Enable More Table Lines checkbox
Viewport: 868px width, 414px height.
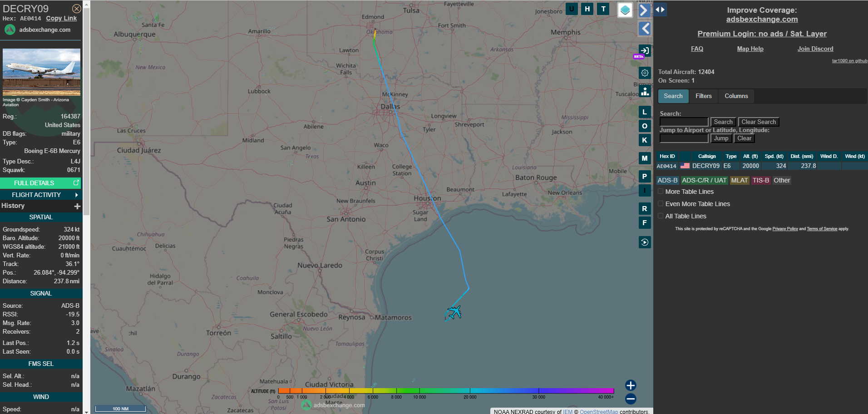pos(661,192)
